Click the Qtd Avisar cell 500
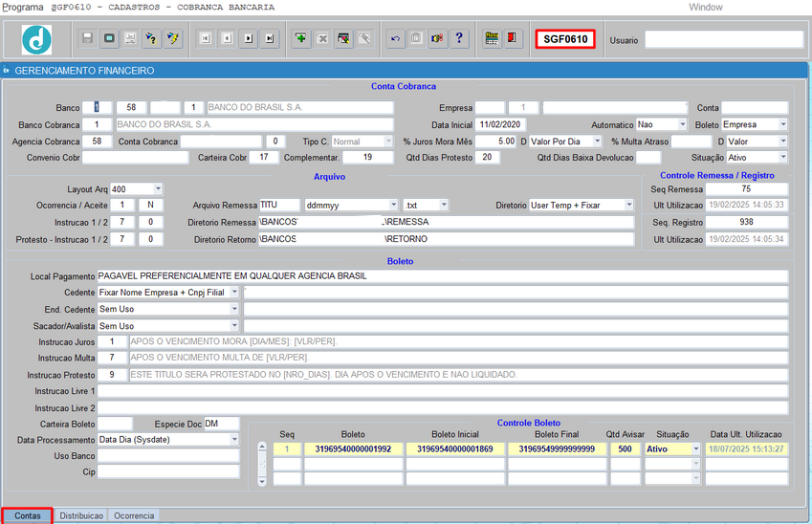Viewport: 812px width, 524px height. pyautogui.click(x=625, y=449)
